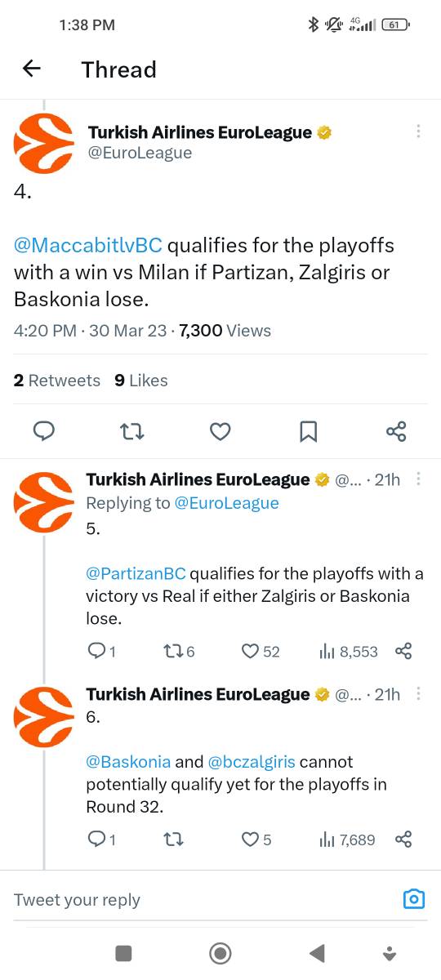This screenshot has height=980, width=441.
Task: Reply to the main tweet via the comment icon
Action: click(44, 431)
